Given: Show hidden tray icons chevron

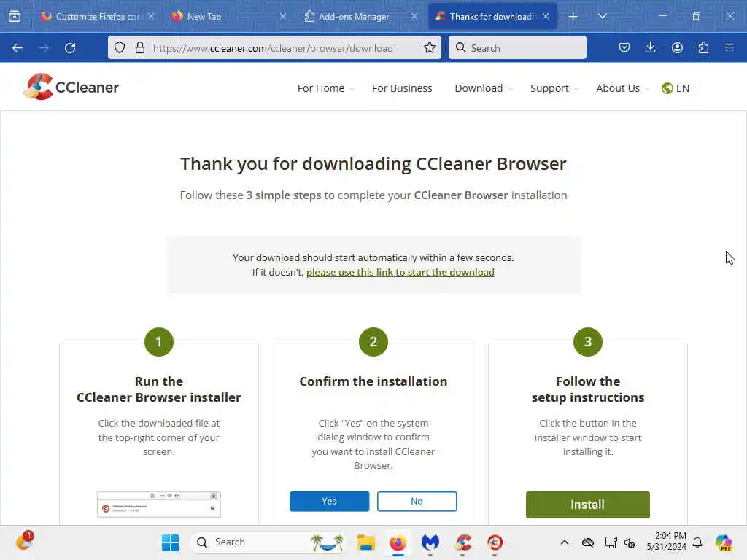Looking at the screenshot, I should point(565,542).
